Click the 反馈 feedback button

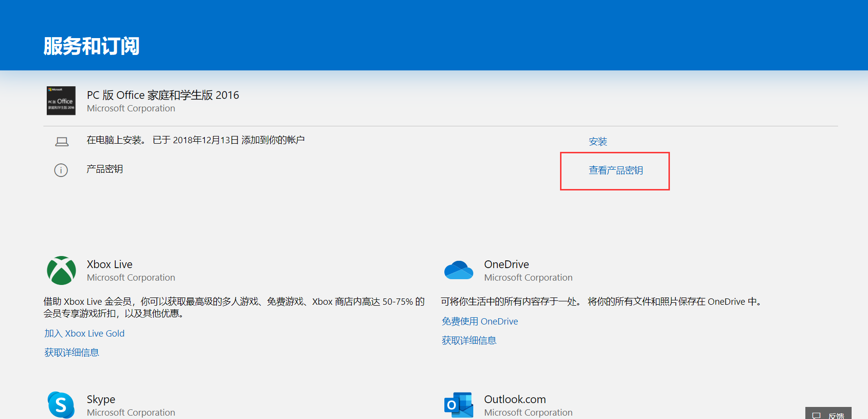coord(828,414)
